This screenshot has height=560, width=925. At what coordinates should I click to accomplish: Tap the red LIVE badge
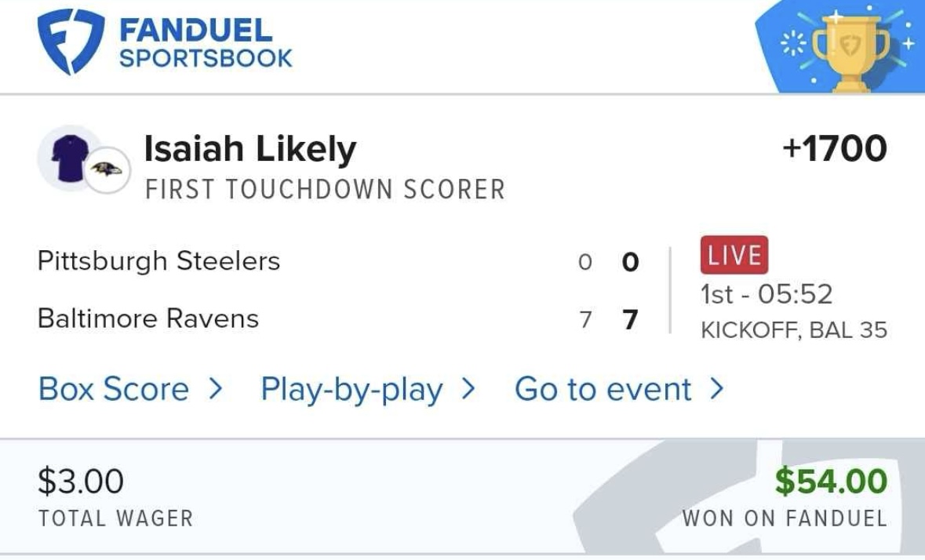click(734, 256)
